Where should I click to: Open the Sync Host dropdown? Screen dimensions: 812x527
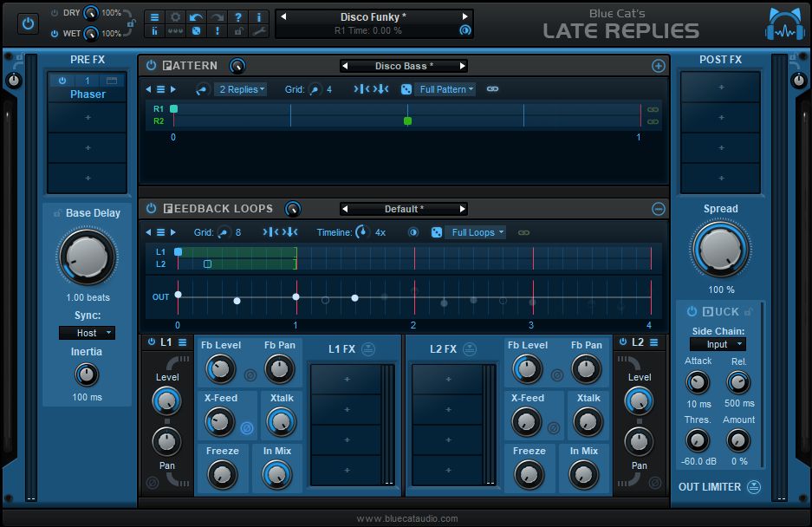point(87,333)
